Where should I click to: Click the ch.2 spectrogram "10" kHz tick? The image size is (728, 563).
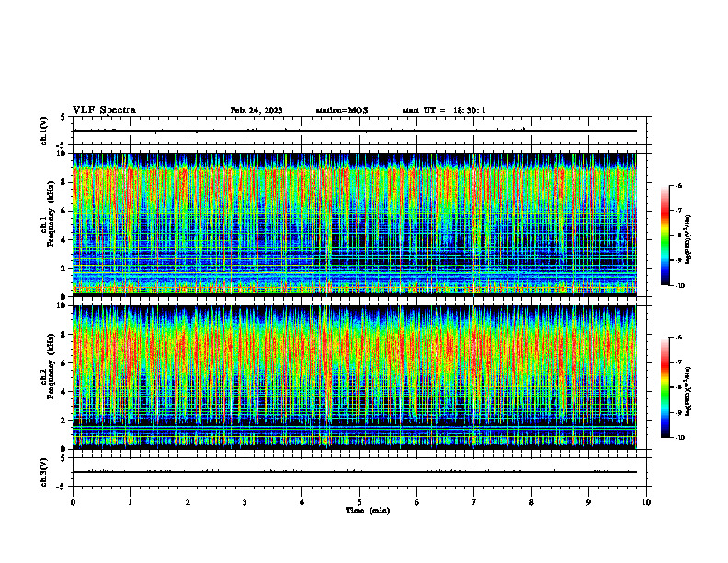point(63,305)
